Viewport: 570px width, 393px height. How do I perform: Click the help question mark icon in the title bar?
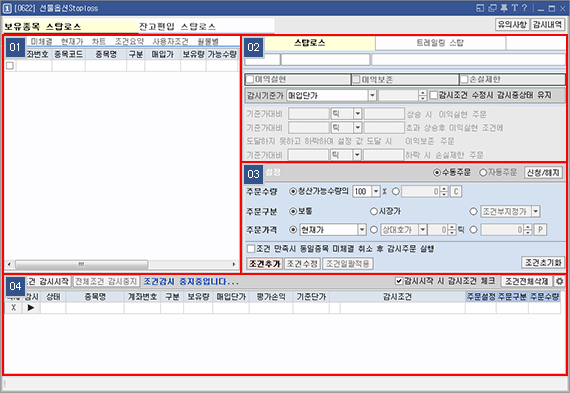coord(524,8)
